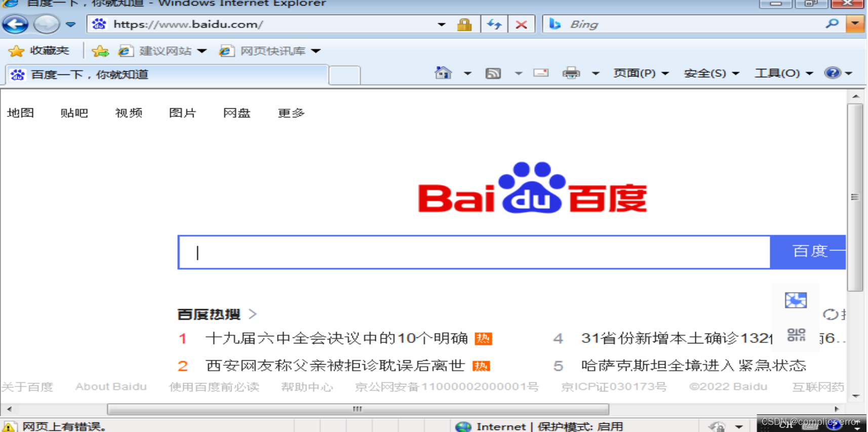Click the 网页上有错误 status warning icon
The width and height of the screenshot is (868, 432).
9,427
